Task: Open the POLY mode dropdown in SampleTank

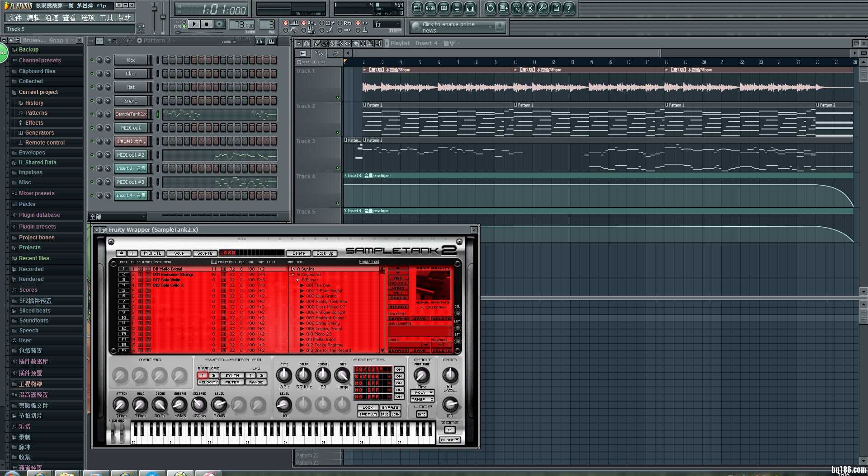Action: pos(423,392)
